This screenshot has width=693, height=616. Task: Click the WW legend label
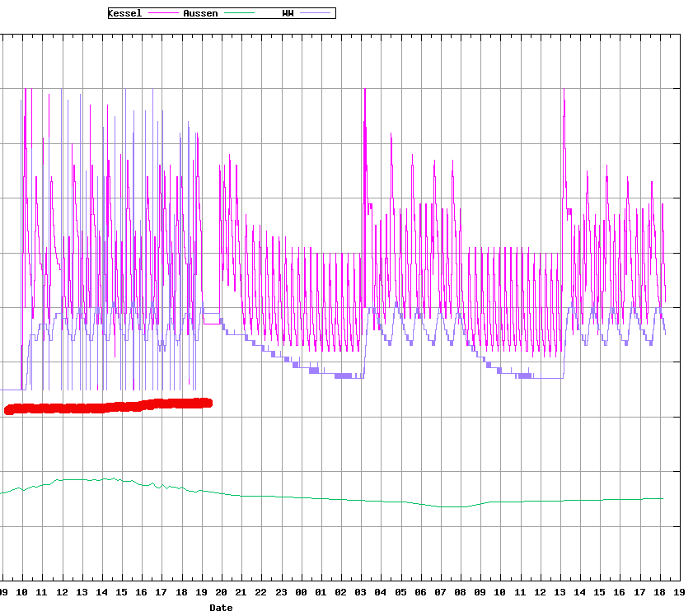coord(288,13)
